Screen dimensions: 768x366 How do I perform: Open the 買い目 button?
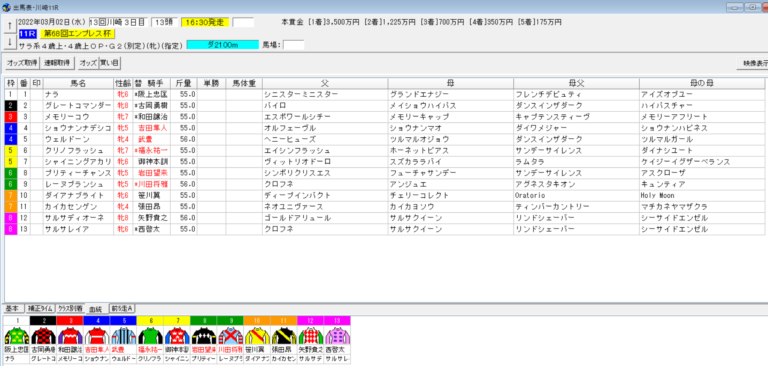pyautogui.click(x=110, y=63)
